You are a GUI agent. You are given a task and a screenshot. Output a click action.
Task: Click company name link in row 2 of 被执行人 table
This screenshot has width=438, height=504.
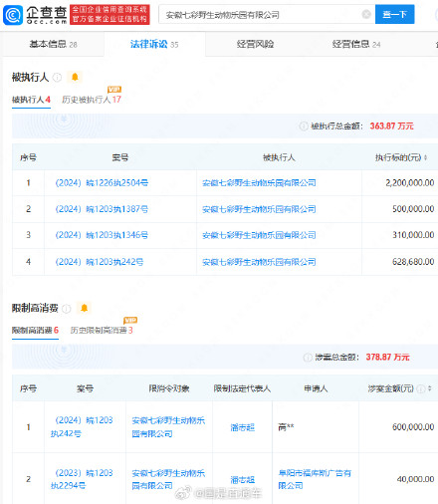pos(259,209)
